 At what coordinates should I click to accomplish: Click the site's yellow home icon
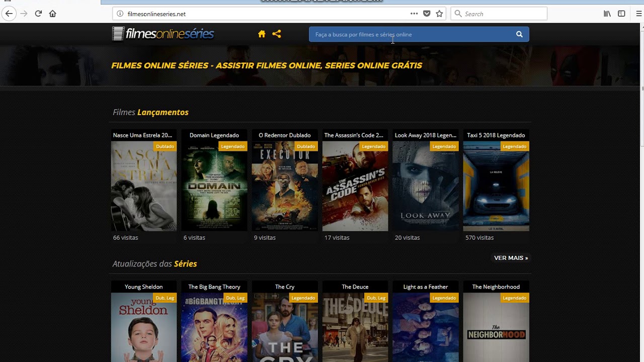click(x=262, y=34)
